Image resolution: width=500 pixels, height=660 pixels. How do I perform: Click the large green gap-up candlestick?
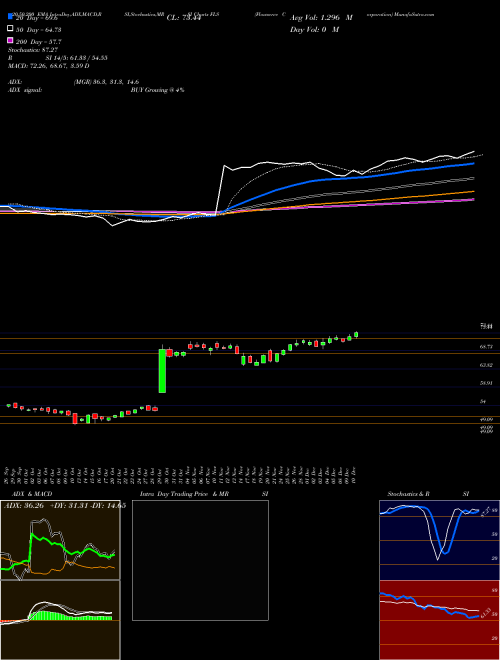(x=162, y=370)
